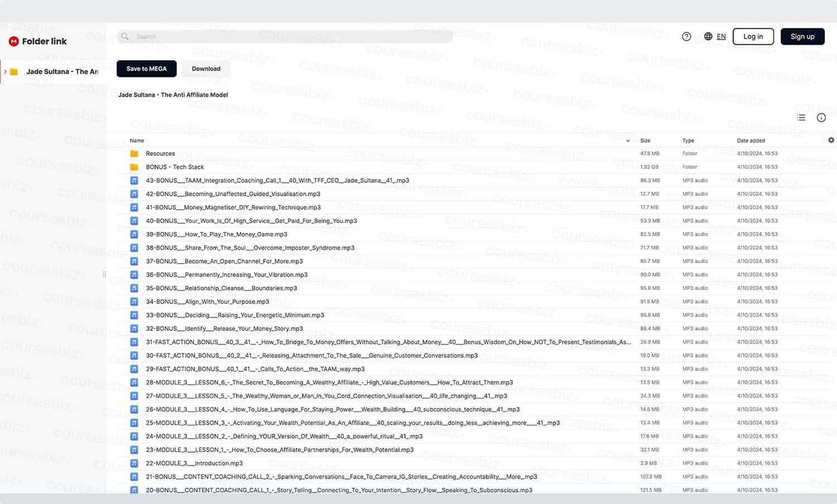Click breadcrumb Jade Sultana - The Anti Affiliate Model
Viewport: 837px width, 504px height.
pos(173,95)
